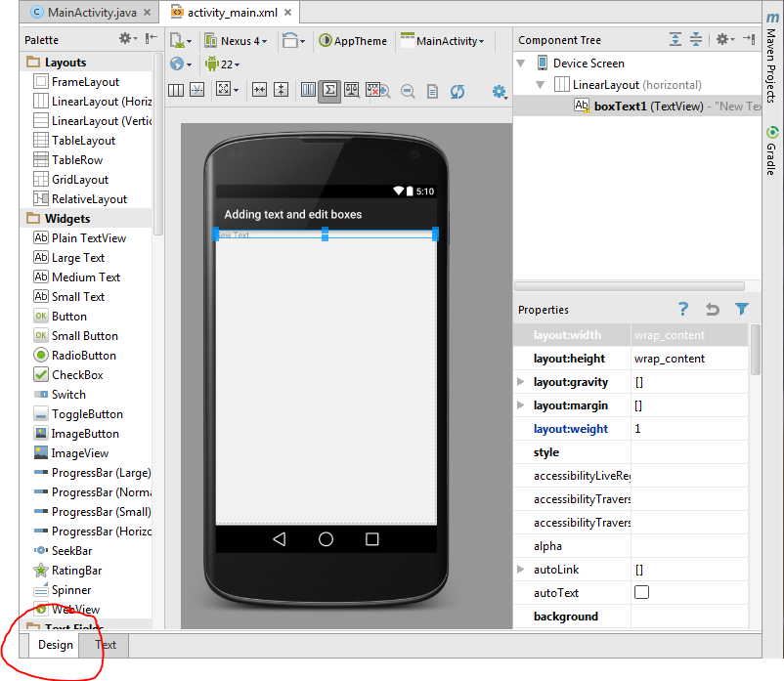This screenshot has width=784, height=681.
Task: Expand the layout:gravity property
Action: [521, 382]
